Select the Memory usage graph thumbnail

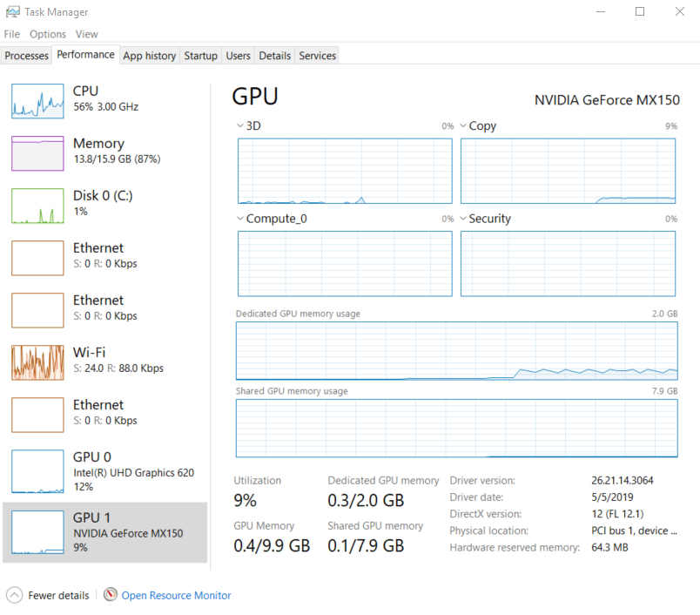pyautogui.click(x=37, y=153)
